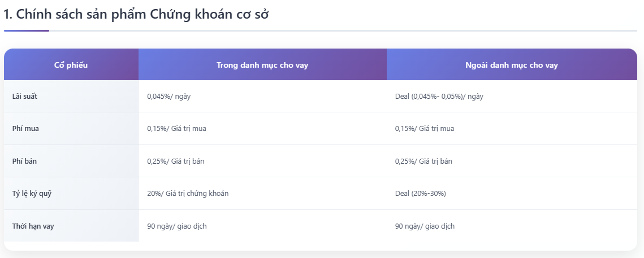
Task: Click the 'Deal (20%-30%)' margin cell
Action: point(420,194)
